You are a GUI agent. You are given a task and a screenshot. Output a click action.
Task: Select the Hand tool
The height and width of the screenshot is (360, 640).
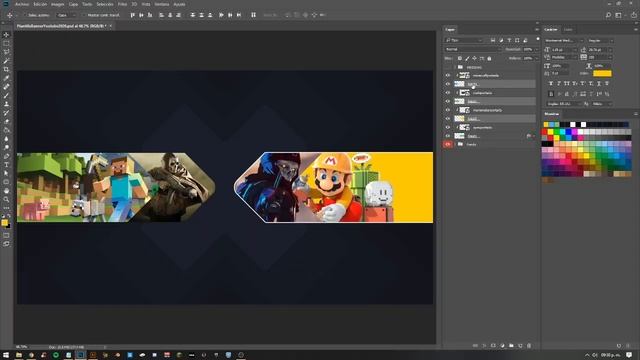coord(6,191)
